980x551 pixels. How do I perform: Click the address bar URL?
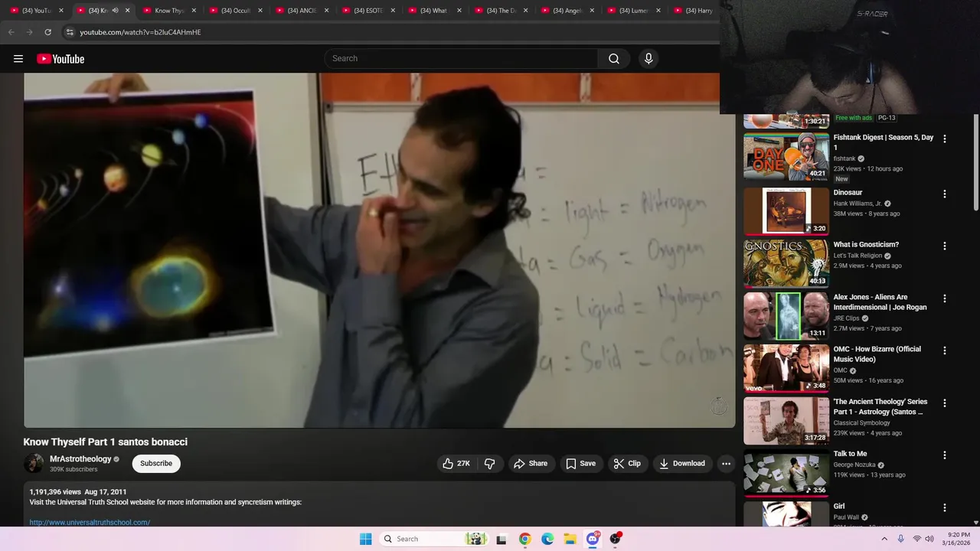pyautogui.click(x=140, y=32)
